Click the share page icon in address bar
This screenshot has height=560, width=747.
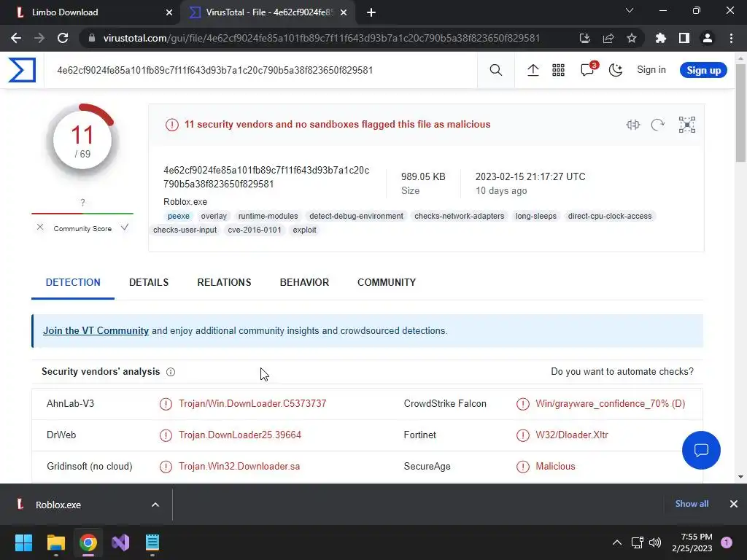[608, 38]
